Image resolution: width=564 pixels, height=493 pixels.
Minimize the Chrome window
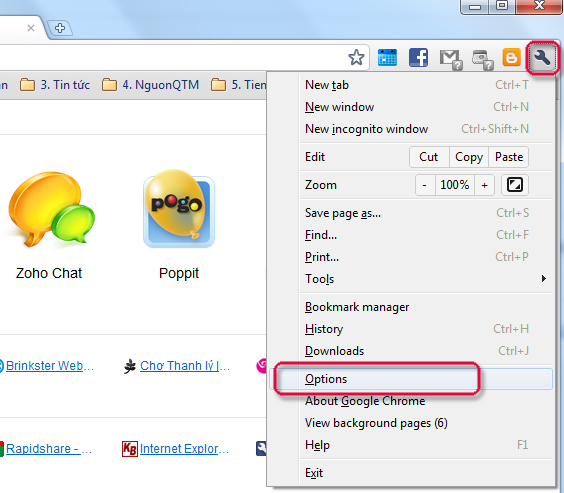475,6
